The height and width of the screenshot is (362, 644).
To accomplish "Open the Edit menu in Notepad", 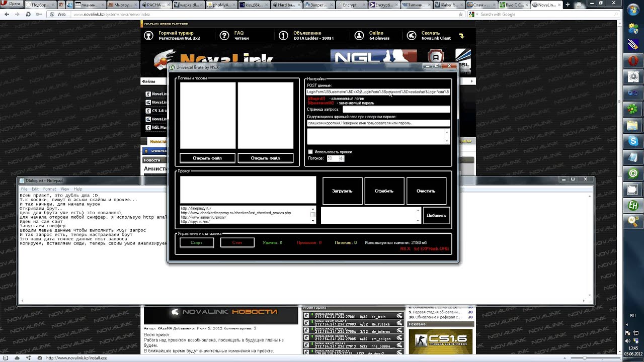I will point(35,189).
